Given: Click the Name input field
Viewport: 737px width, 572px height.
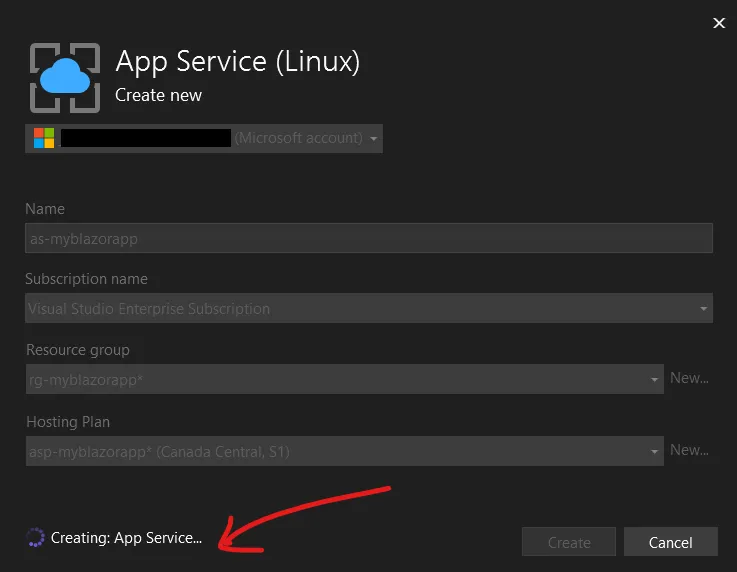Looking at the screenshot, I should click(x=369, y=238).
